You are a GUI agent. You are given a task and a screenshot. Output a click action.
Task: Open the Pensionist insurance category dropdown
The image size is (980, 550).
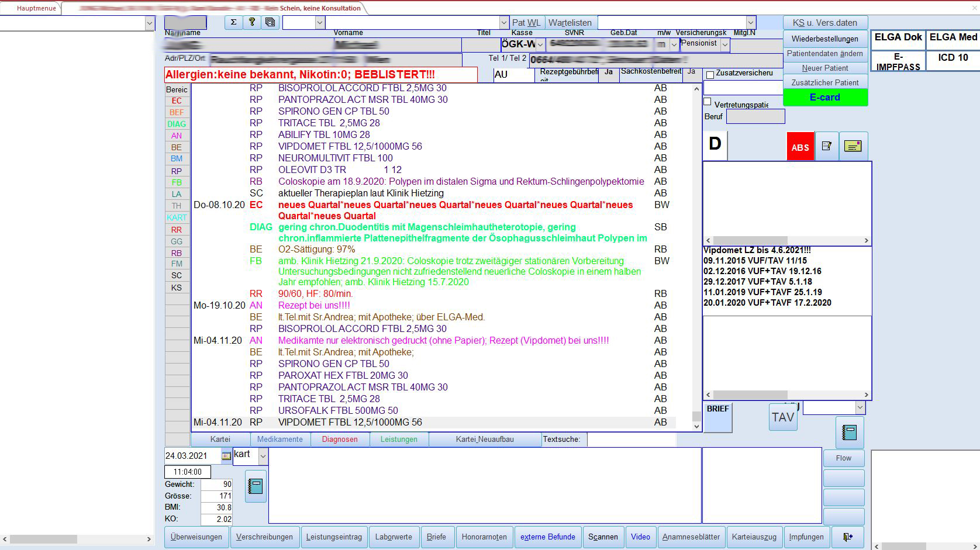725,44
